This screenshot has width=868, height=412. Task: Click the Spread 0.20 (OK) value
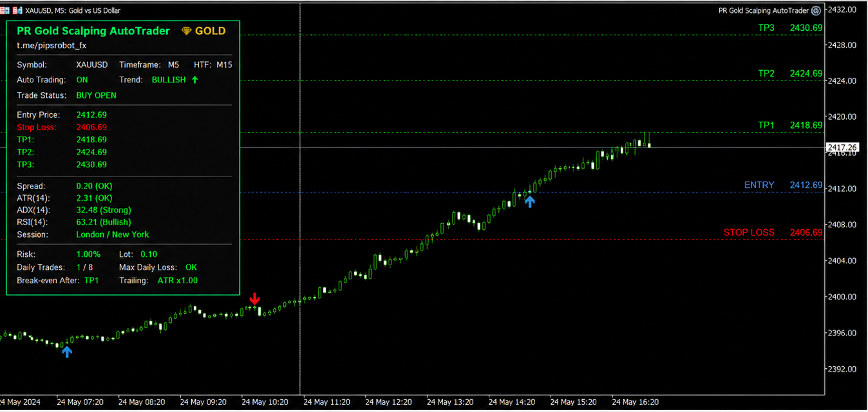coord(95,186)
